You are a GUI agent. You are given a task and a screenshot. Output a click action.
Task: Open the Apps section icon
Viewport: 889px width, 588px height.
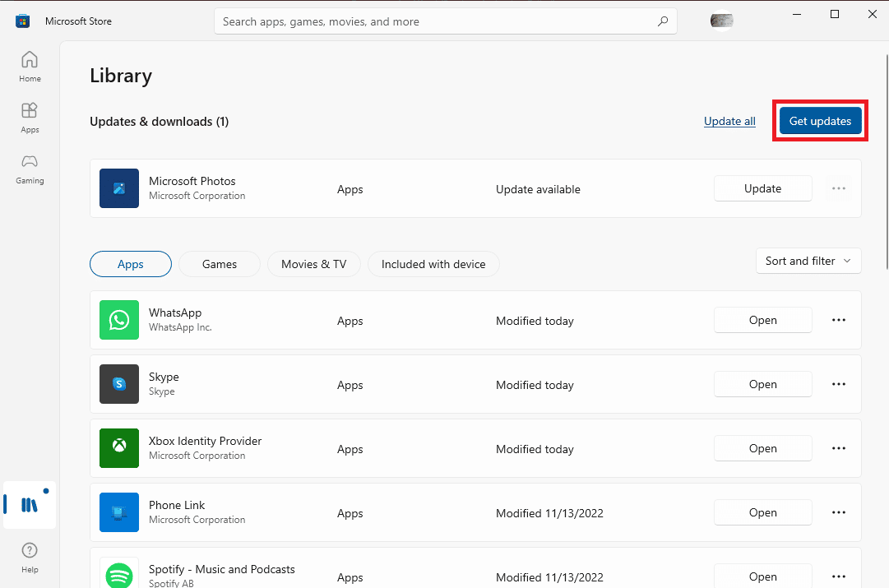30,117
